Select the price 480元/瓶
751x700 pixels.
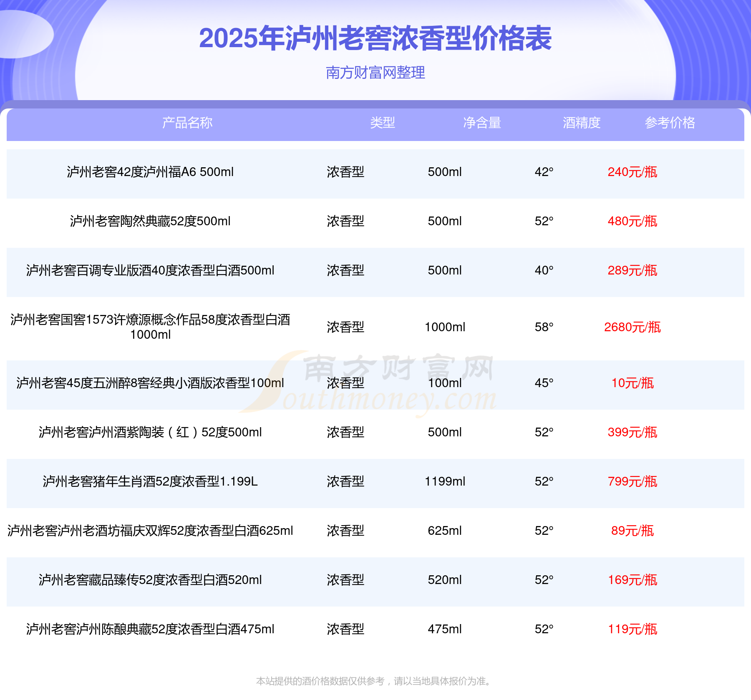pyautogui.click(x=633, y=221)
